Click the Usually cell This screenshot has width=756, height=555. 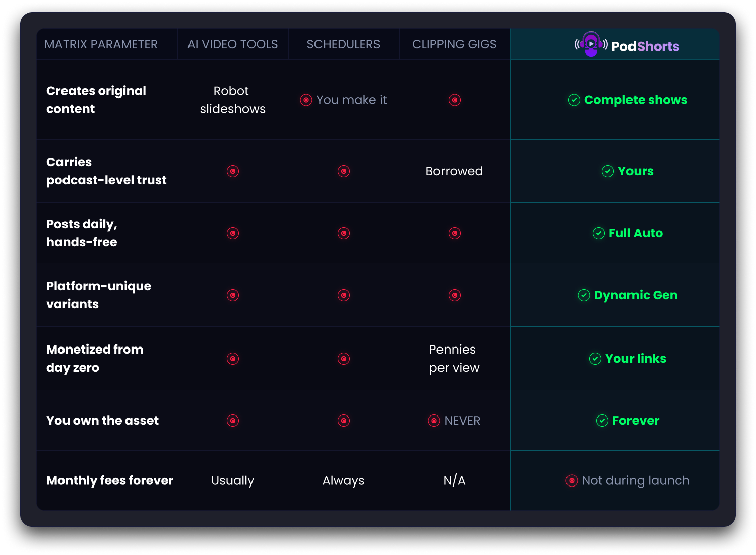click(x=232, y=481)
